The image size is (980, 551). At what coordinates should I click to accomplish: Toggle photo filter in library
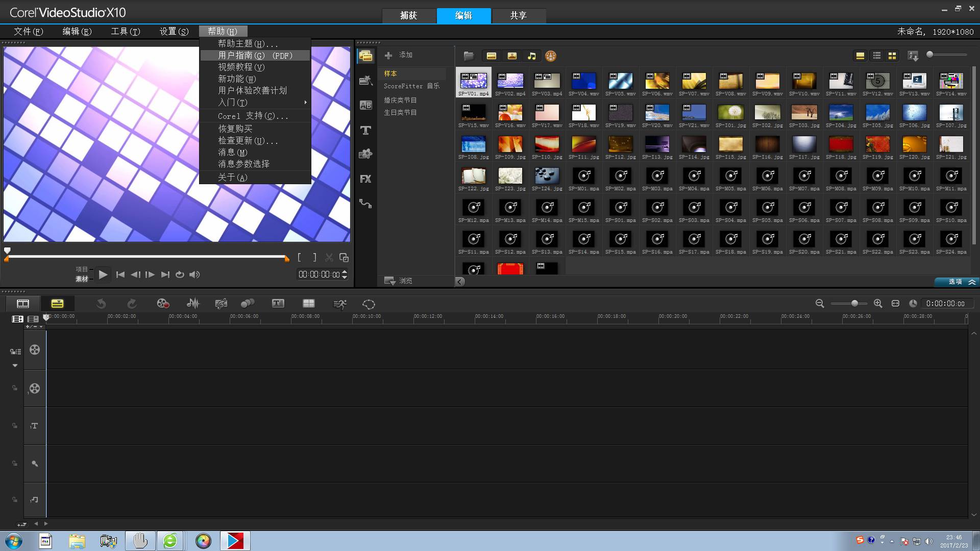click(512, 56)
